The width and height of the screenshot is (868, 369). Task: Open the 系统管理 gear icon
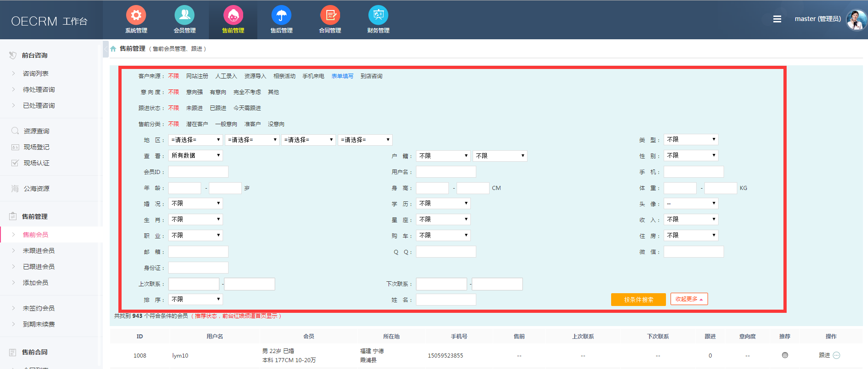136,16
